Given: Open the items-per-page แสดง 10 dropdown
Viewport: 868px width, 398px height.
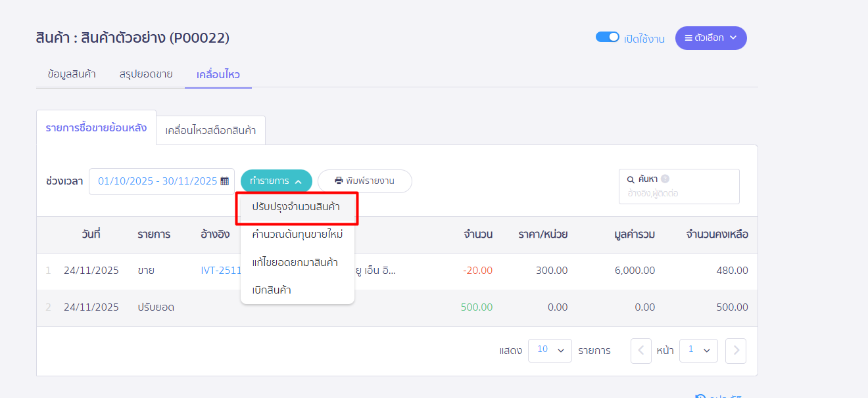Looking at the screenshot, I should pos(550,350).
